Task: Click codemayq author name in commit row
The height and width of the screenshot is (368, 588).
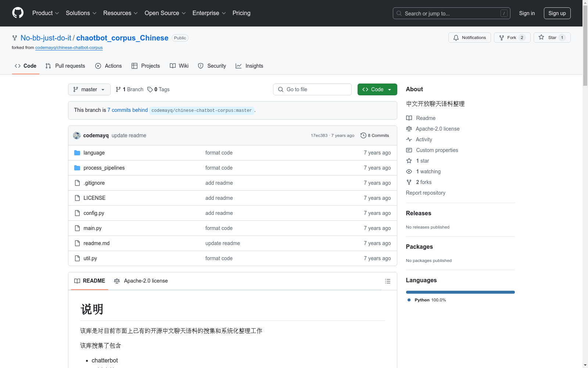Action: tap(96, 135)
